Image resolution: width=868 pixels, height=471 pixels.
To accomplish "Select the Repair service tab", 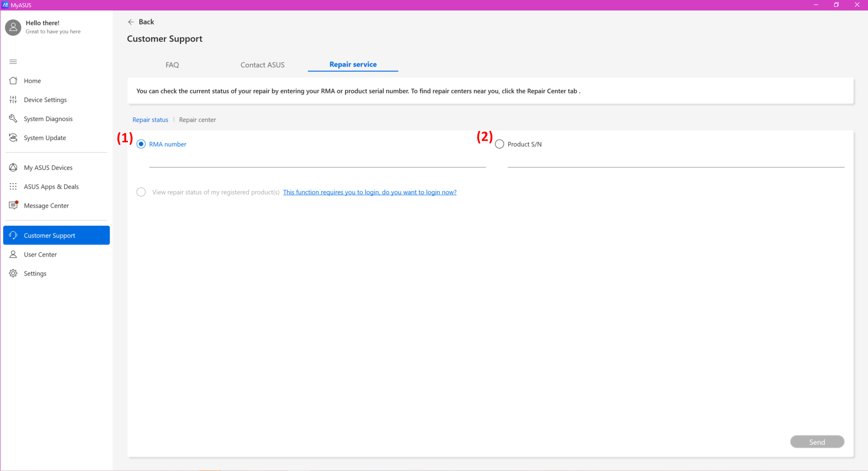I will [353, 64].
